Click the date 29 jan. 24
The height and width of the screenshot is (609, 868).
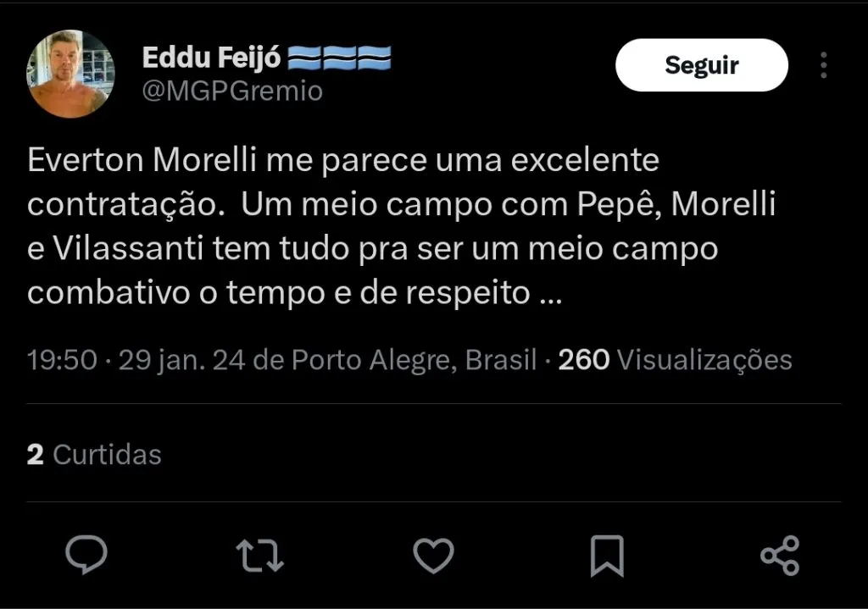point(181,360)
